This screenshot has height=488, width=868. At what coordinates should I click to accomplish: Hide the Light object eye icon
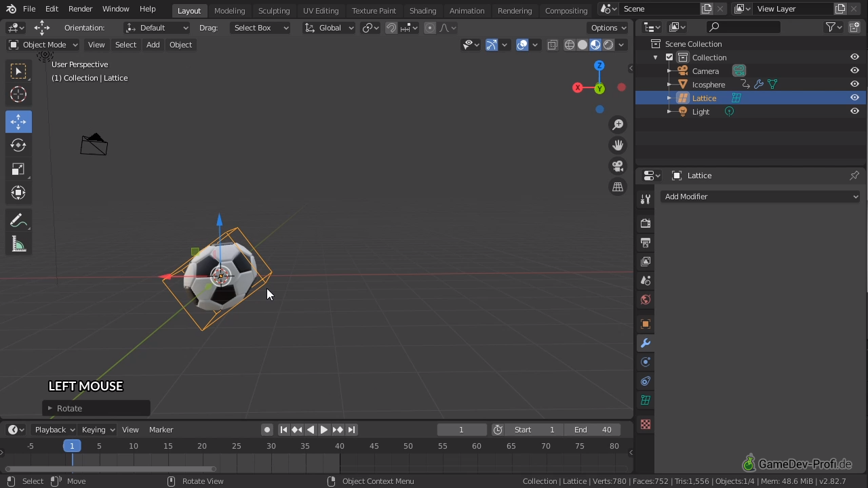pyautogui.click(x=854, y=112)
